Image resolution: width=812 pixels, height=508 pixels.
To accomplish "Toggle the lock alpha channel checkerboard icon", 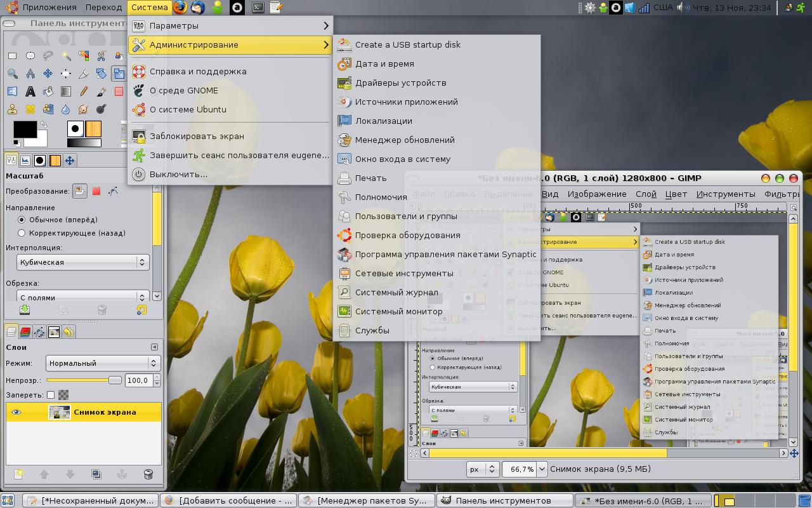I will [63, 395].
